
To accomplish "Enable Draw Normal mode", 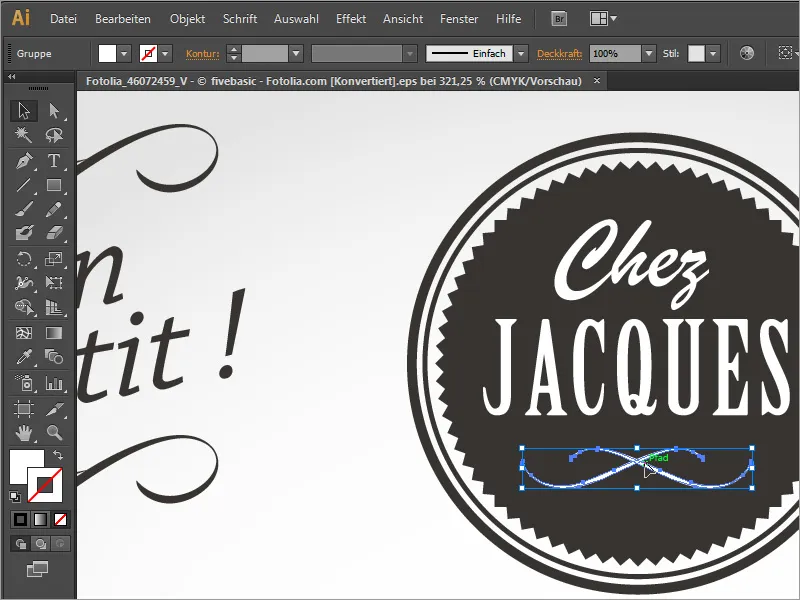I will pyautogui.click(x=20, y=544).
